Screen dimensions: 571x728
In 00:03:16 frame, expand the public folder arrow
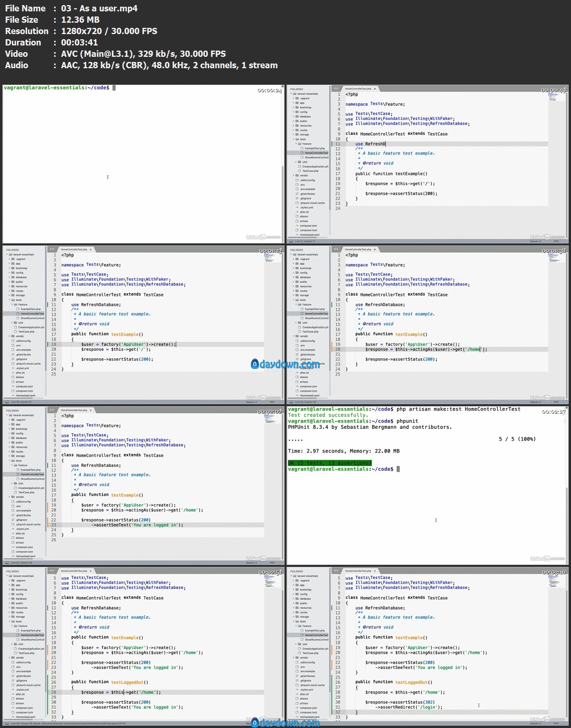[293, 603]
